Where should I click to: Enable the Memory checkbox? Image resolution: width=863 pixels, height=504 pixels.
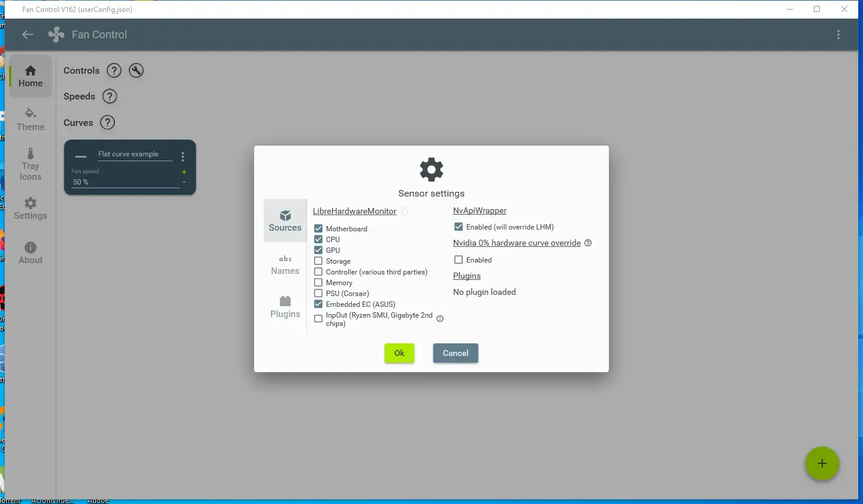pyautogui.click(x=318, y=283)
